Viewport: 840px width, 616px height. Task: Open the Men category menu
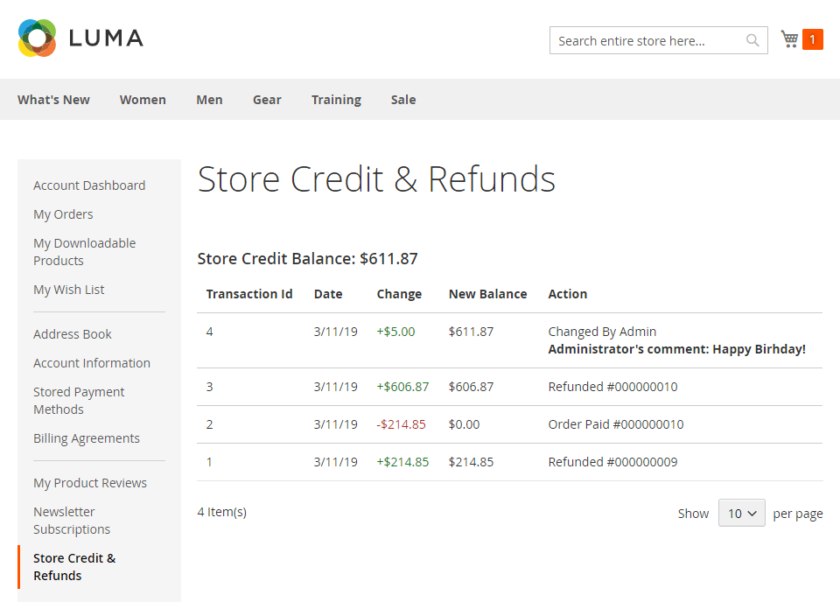click(x=209, y=100)
